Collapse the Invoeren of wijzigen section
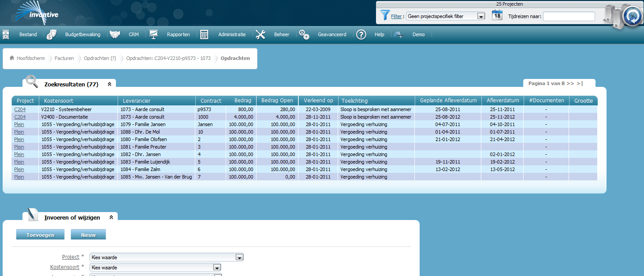This screenshot has width=644, height=276. tap(111, 217)
